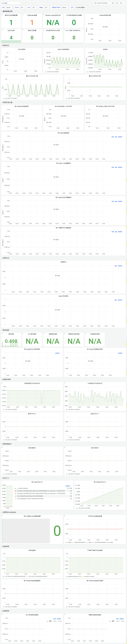Open the Kafka监控 dashboard selector dropdown
Viewport: 127px width, 644px height.
tap(11, 3)
